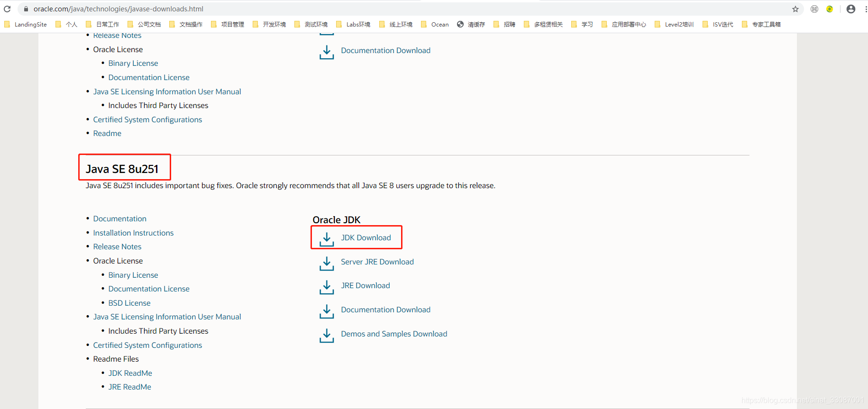868x409 pixels.
Task: Click the 项目管理 bookmark folder icon
Action: click(x=214, y=25)
